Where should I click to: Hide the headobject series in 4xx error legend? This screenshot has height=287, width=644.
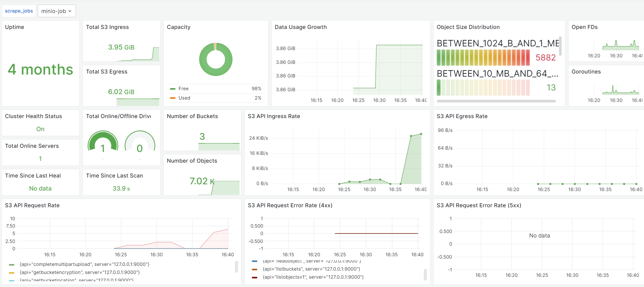point(312,261)
